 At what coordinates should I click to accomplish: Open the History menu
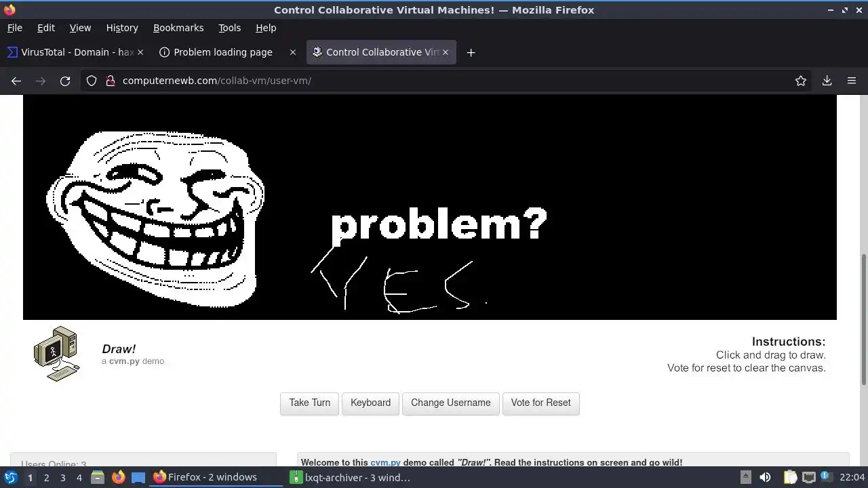(122, 28)
